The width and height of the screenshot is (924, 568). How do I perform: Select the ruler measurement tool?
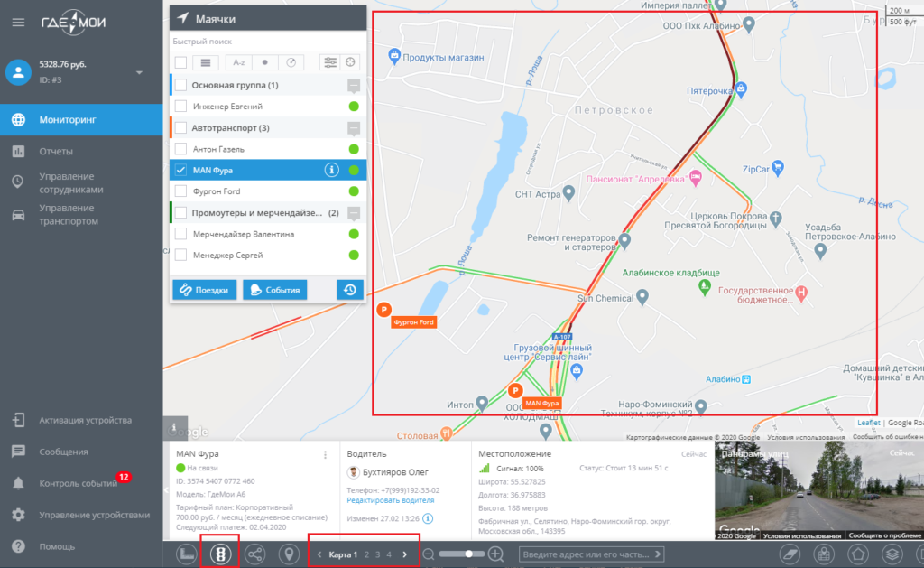tap(186, 554)
